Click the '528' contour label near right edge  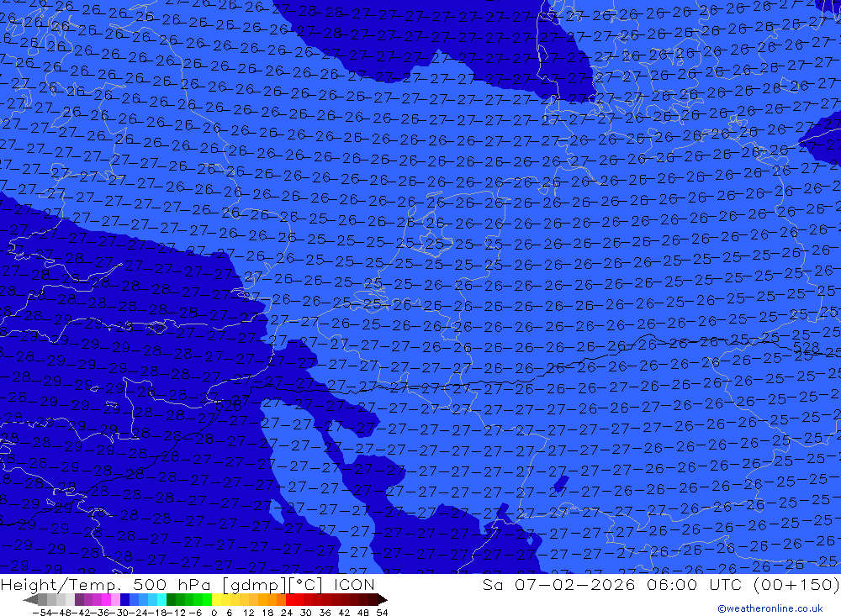pyautogui.click(x=807, y=347)
